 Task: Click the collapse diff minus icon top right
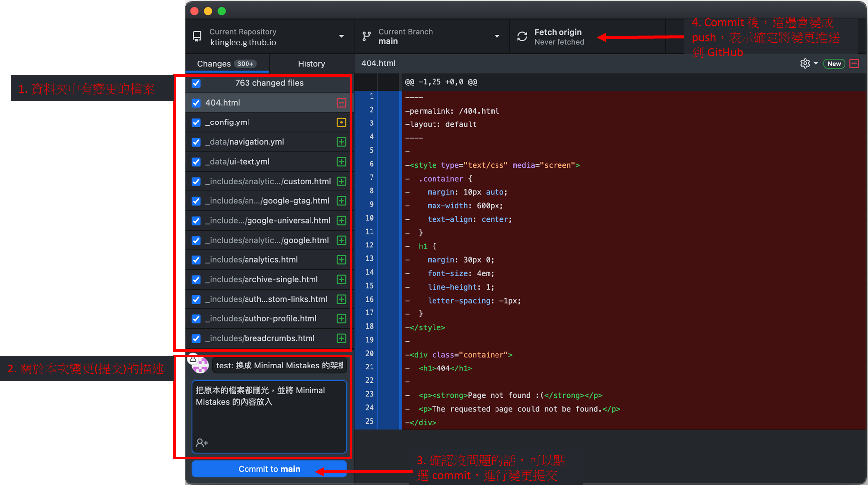tap(854, 63)
